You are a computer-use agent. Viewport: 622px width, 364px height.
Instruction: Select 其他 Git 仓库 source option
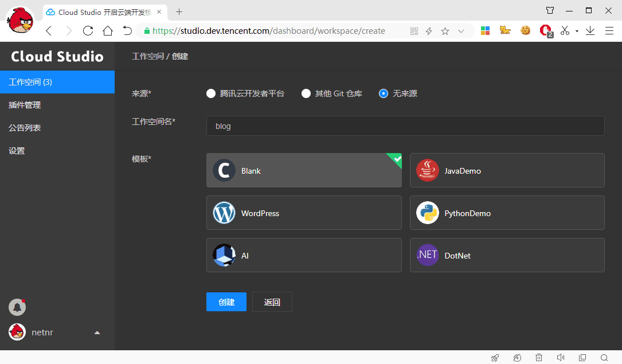[x=306, y=93]
